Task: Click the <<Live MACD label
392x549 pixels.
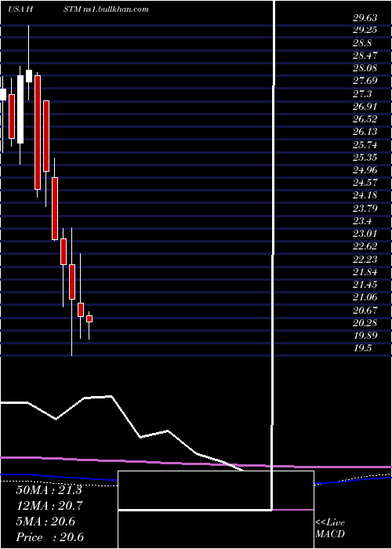Action: click(x=330, y=529)
